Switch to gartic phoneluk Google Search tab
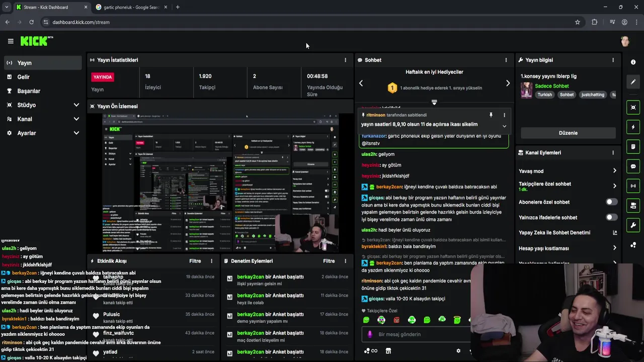Screen dimensions: 644x362 point(132,7)
